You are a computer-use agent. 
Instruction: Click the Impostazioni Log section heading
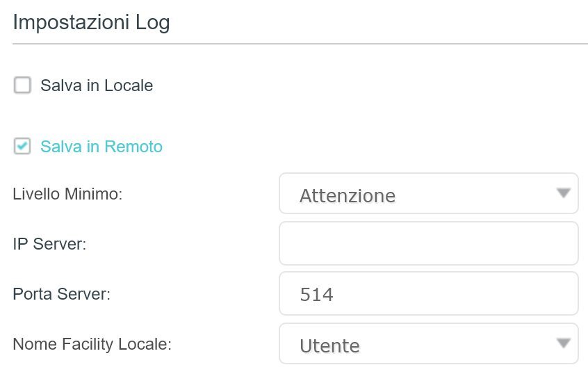coord(91,22)
